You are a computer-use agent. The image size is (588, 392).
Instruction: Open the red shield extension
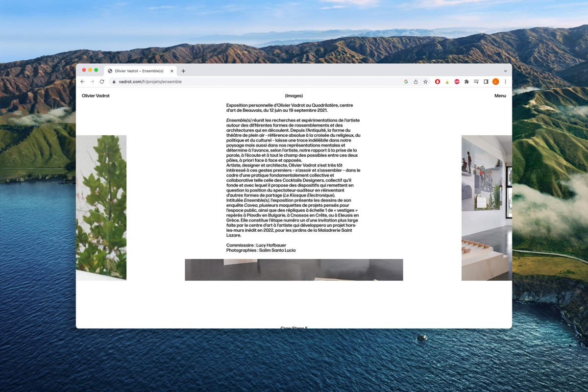(438, 82)
